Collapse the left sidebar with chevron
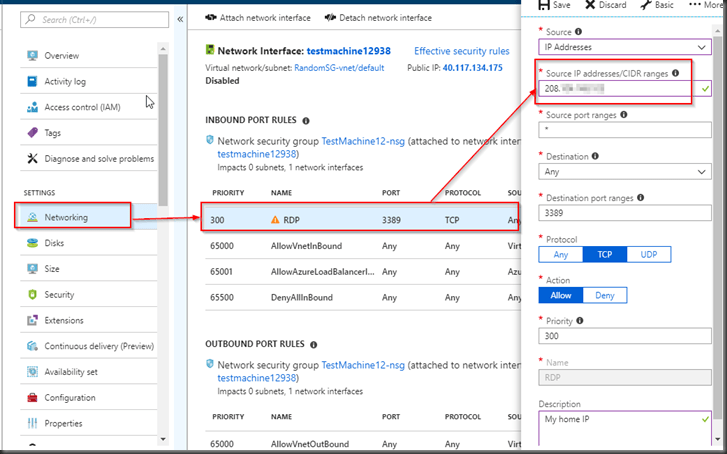The height and width of the screenshot is (454, 727). tap(180, 19)
